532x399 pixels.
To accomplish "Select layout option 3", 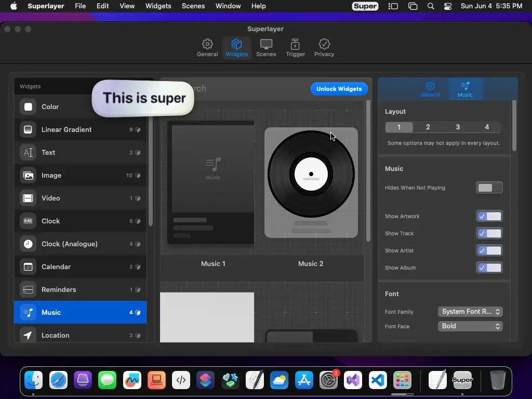I will tap(458, 127).
